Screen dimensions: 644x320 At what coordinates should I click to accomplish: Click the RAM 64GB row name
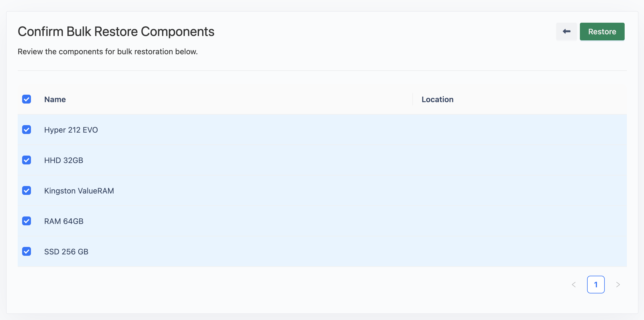pyautogui.click(x=64, y=221)
